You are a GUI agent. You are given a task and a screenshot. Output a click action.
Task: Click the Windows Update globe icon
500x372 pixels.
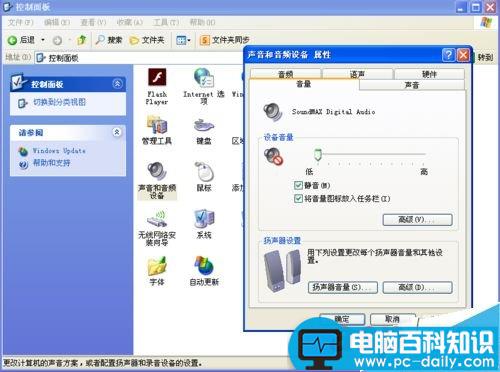23,151
